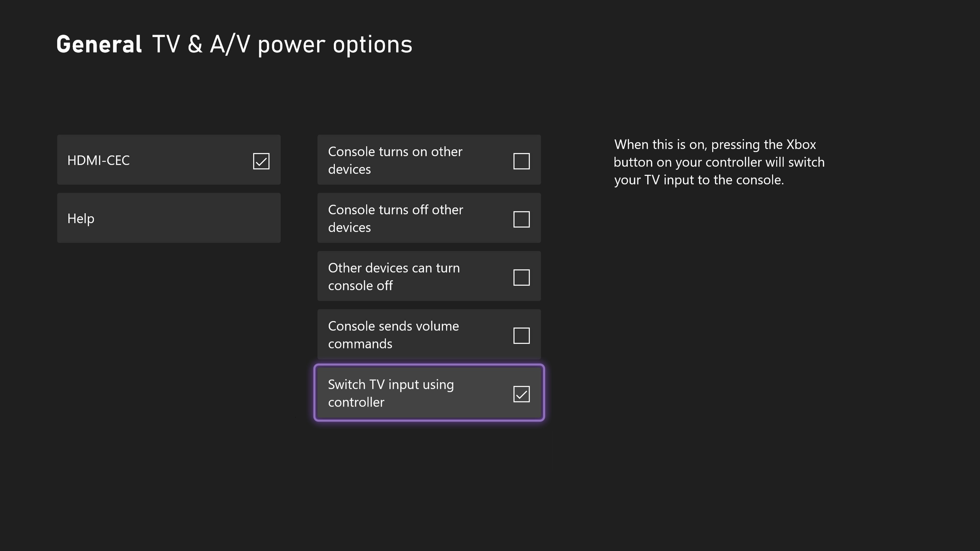Screen dimensions: 980x551
Task: Click the Console turns on other devices tile
Action: click(429, 160)
